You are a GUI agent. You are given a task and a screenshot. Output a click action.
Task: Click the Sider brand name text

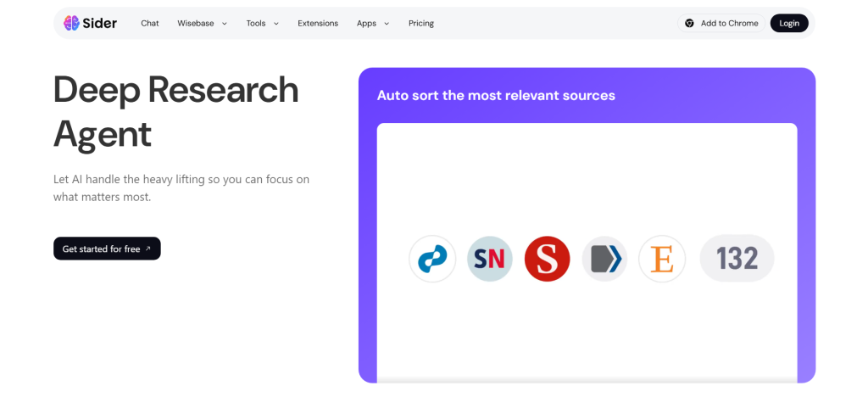click(100, 23)
